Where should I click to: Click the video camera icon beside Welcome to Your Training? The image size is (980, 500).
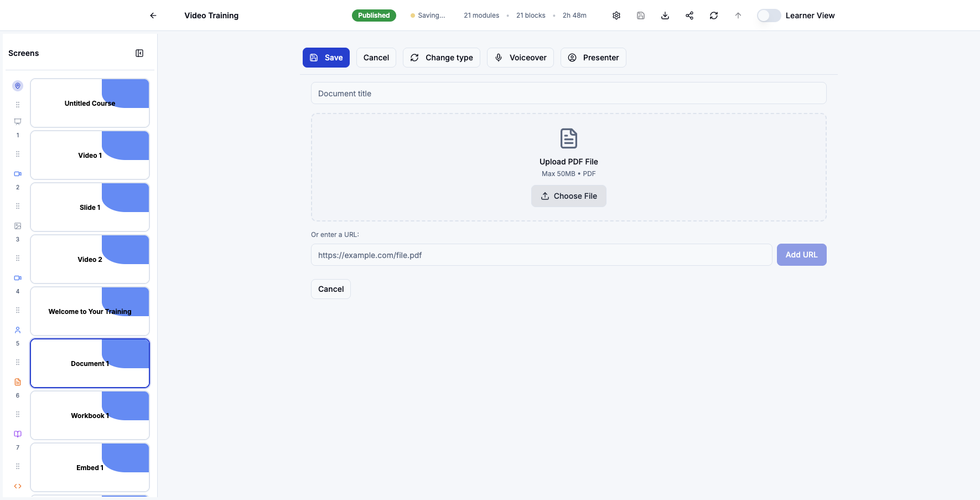18,278
